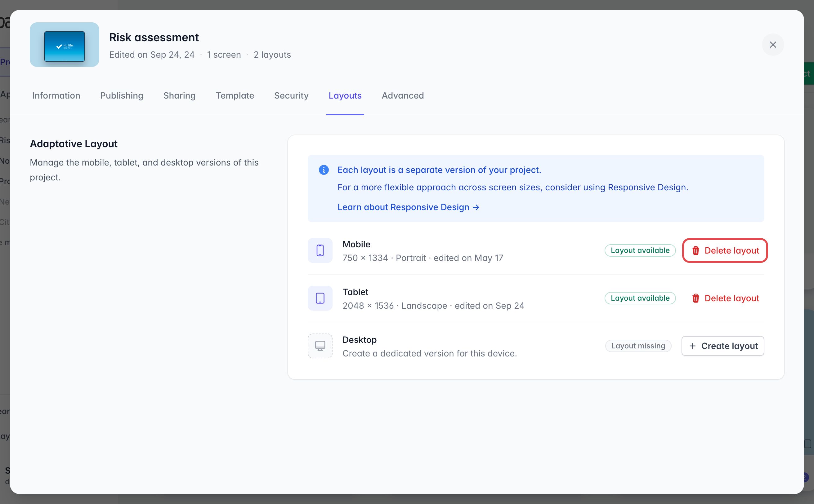This screenshot has height=504, width=814.
Task: Click the Tablet device icon
Action: [x=320, y=298]
